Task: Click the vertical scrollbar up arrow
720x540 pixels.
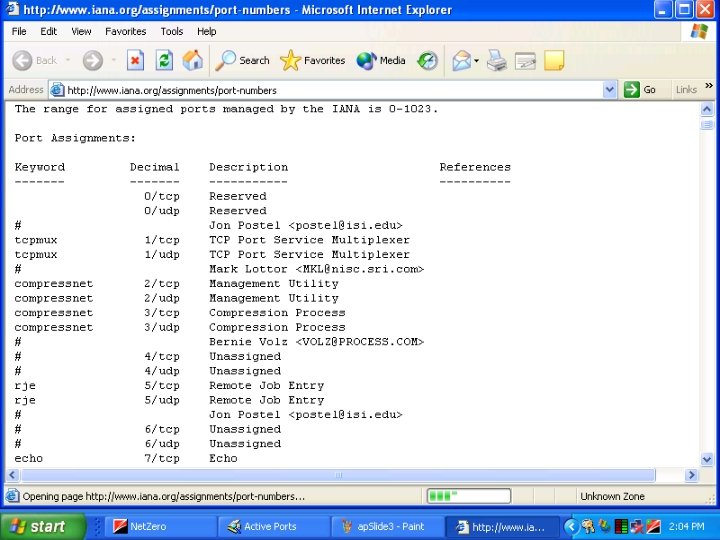Action: [x=707, y=109]
